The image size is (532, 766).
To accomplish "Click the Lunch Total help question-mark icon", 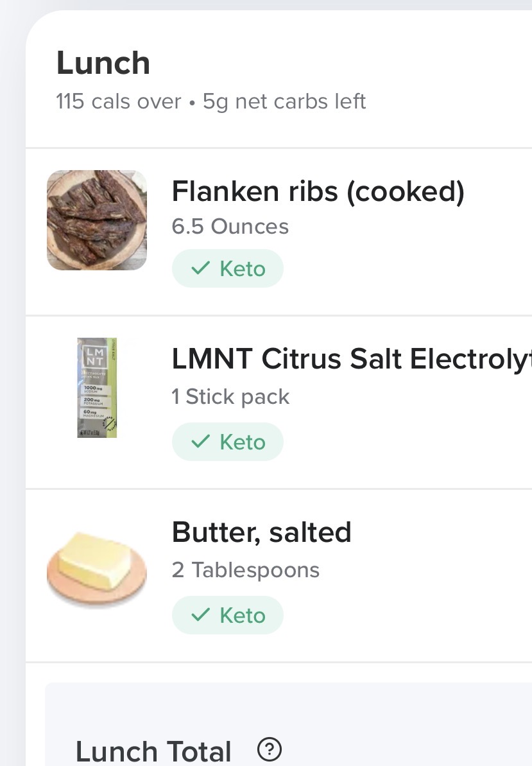I will 270,749.
